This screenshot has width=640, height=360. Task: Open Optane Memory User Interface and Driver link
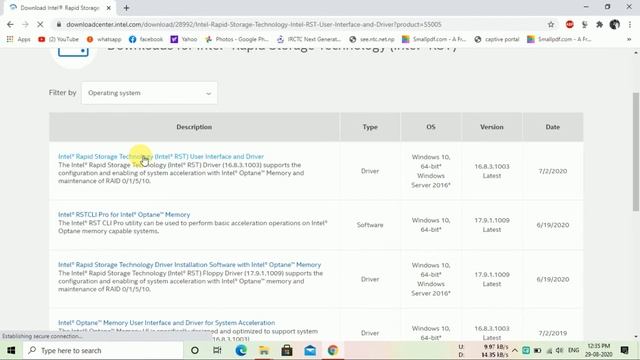(167, 322)
